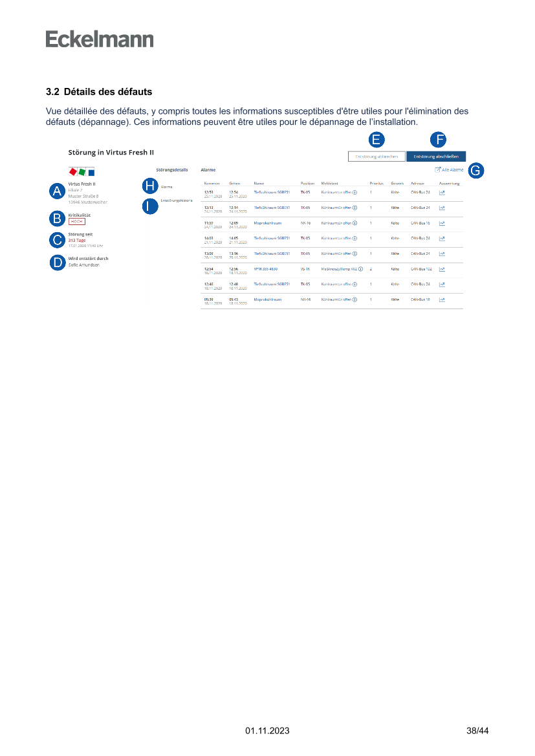The height and width of the screenshot is (756, 535).
Task: Open Moproкühlraum link in the 11:59 row
Action: 267,222
